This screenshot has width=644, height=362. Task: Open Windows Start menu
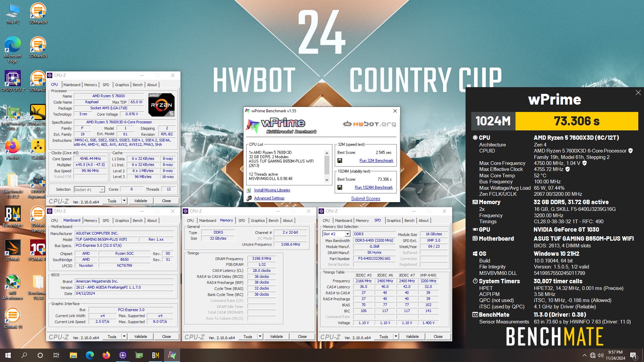pos(8,355)
